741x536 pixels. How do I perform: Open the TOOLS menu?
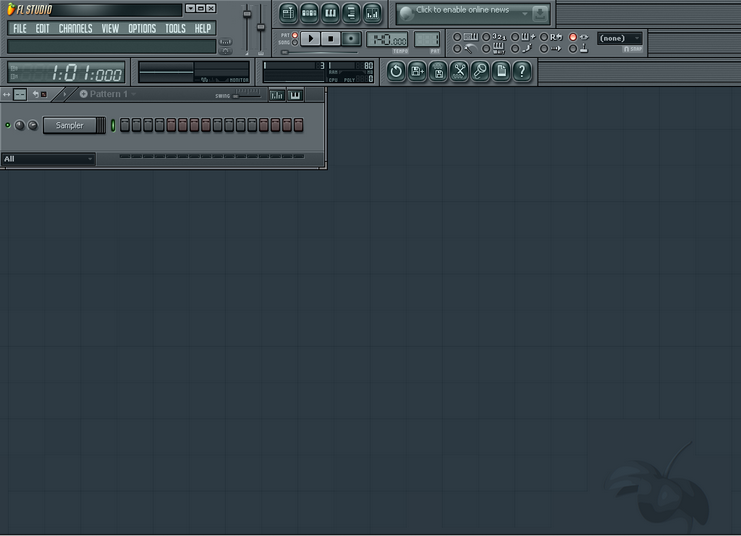coord(175,29)
